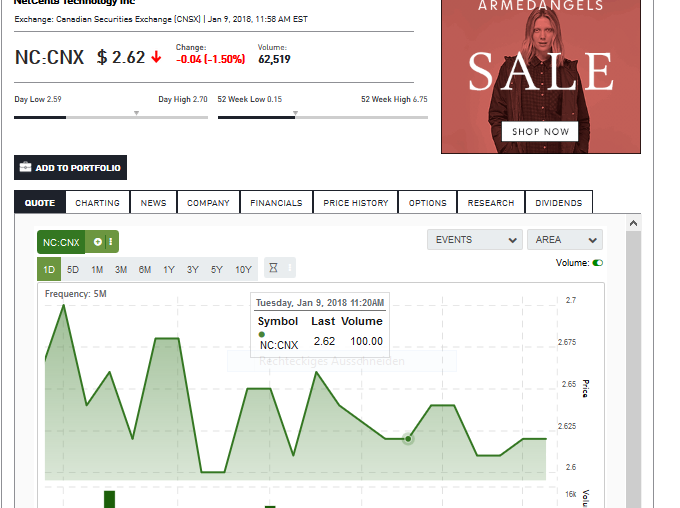Click the volume value 62,519
The width and height of the screenshot is (680, 508).
(x=274, y=59)
